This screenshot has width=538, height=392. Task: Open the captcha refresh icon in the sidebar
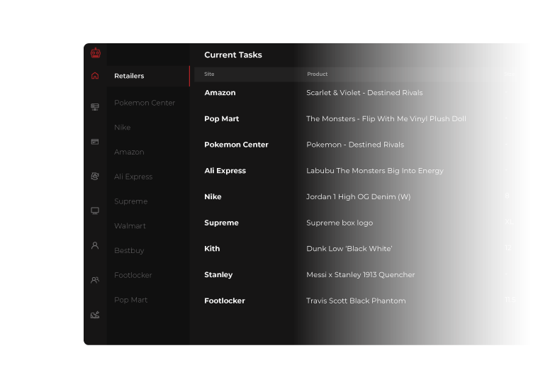[x=95, y=176]
